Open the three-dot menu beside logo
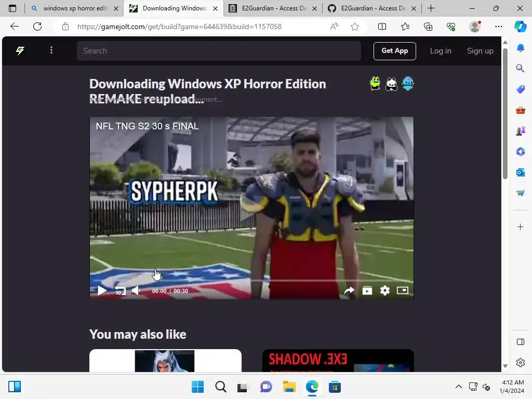The image size is (532, 399). (51, 50)
